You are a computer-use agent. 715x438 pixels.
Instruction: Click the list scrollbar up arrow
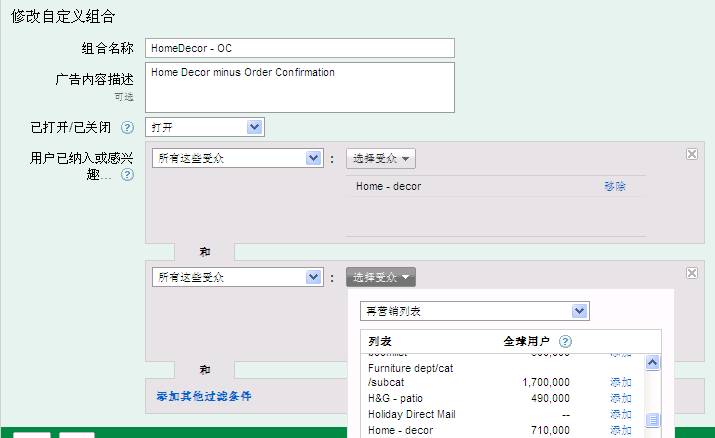coord(653,363)
